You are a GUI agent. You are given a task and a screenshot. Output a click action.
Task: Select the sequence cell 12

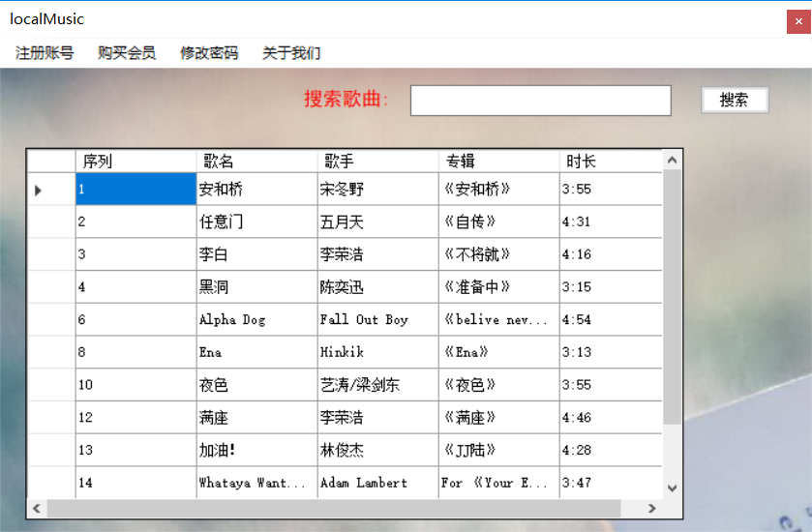point(136,418)
